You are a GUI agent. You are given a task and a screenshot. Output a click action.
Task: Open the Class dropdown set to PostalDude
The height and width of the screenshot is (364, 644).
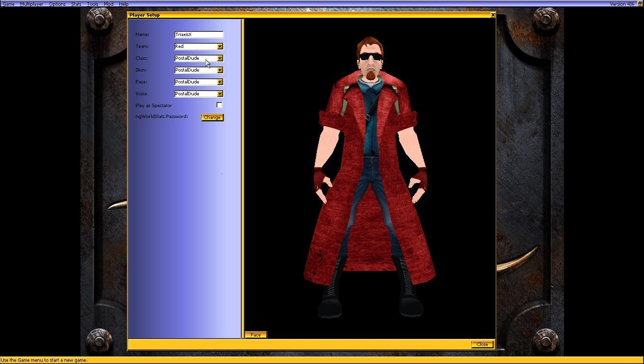[x=220, y=58]
